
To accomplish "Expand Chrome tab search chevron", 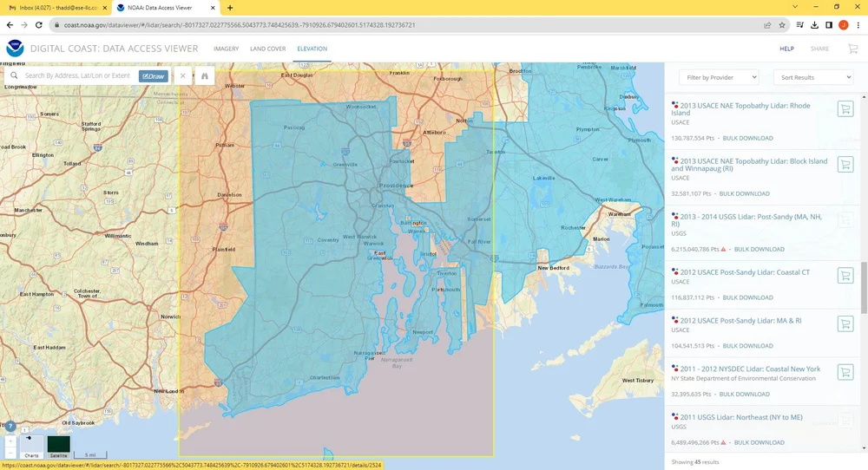I will coord(795,7).
